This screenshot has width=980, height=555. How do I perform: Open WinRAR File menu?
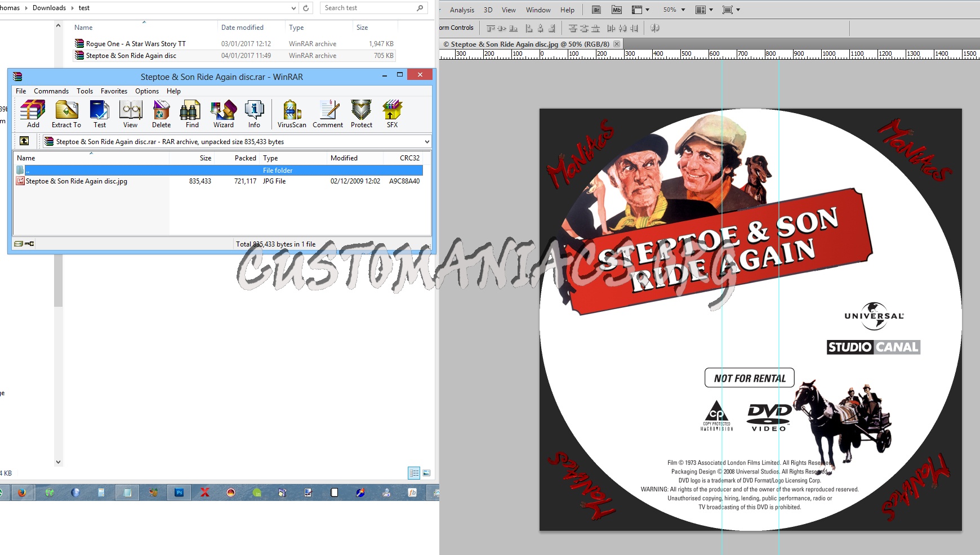(x=21, y=91)
